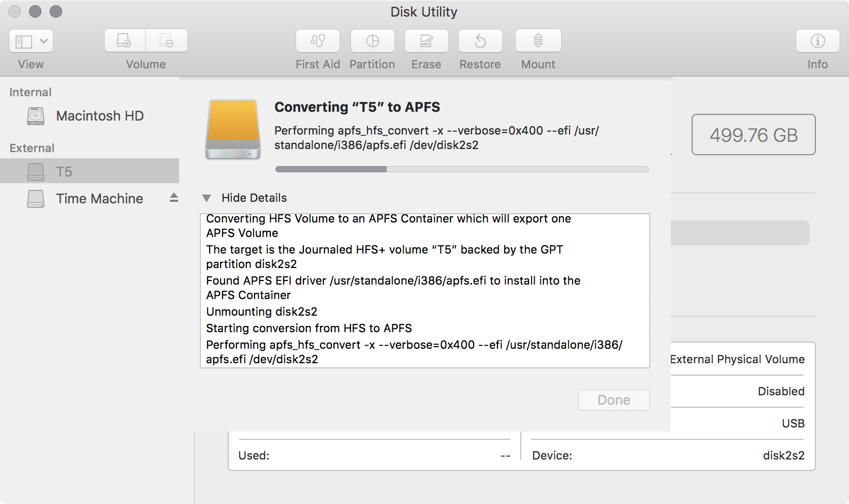This screenshot has height=504, width=849.
Task: Click the Disk Utility window title
Action: click(424, 11)
